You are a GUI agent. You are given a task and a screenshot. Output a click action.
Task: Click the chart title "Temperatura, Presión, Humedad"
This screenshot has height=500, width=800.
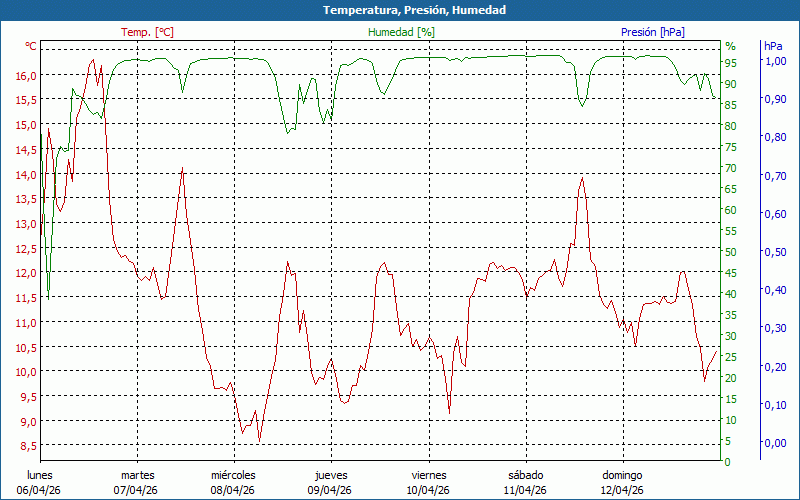pyautogui.click(x=400, y=10)
